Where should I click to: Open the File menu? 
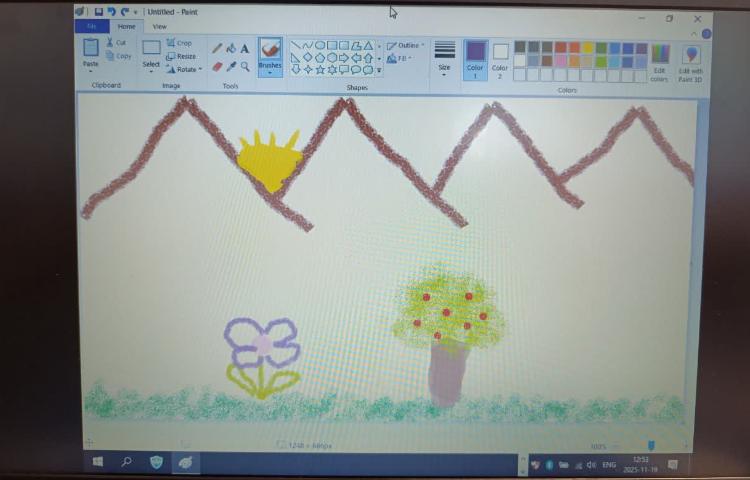(92, 27)
